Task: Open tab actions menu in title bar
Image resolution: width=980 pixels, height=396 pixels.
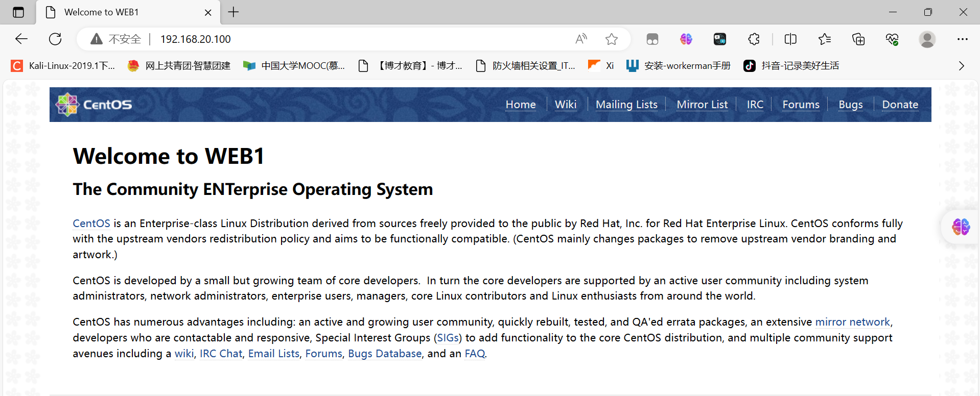Action: point(18,12)
